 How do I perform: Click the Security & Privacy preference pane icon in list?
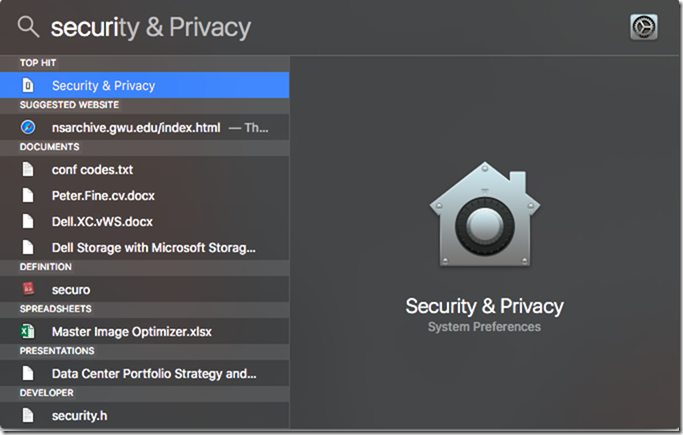click(28, 85)
